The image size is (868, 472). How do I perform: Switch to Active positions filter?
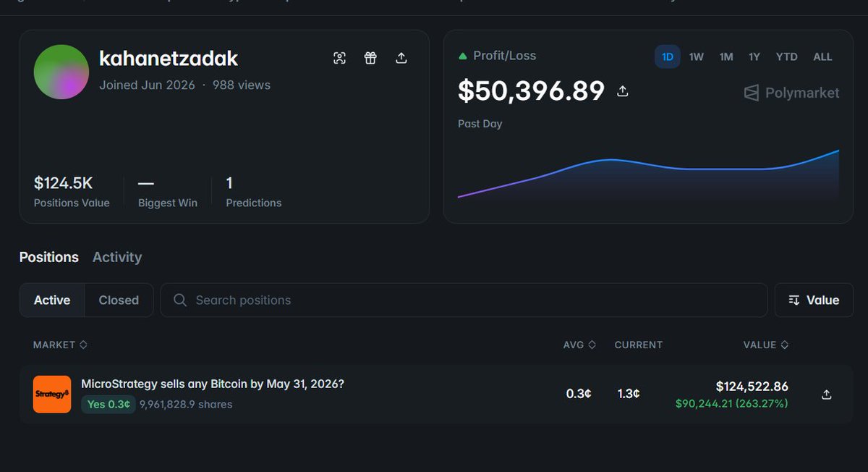(x=52, y=300)
